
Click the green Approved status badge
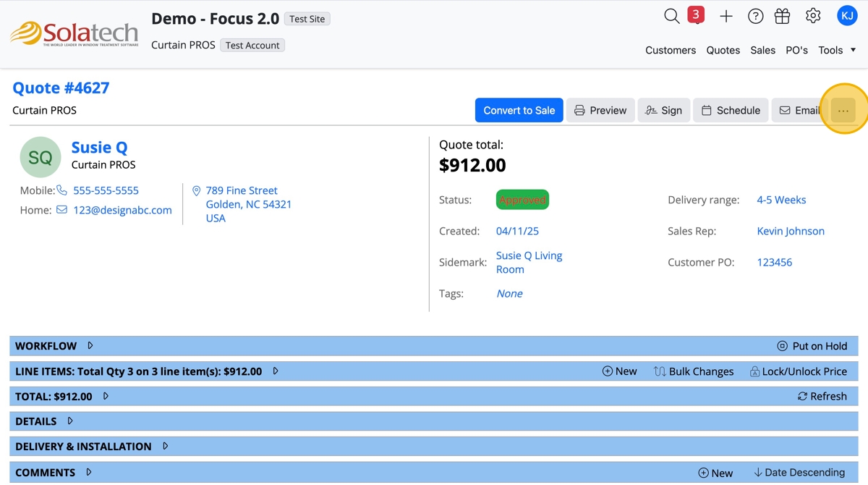click(x=522, y=200)
